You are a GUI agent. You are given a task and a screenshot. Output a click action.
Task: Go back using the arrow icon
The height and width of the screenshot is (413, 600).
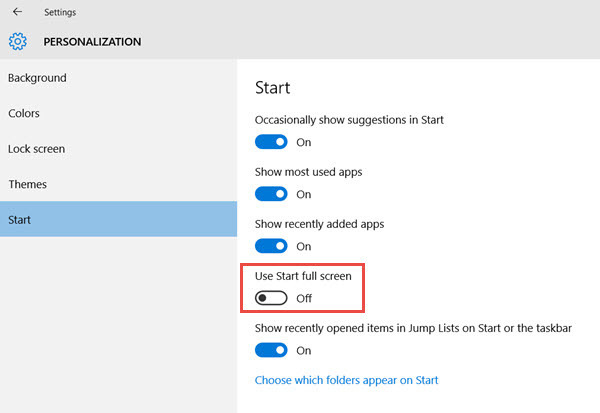click(17, 12)
